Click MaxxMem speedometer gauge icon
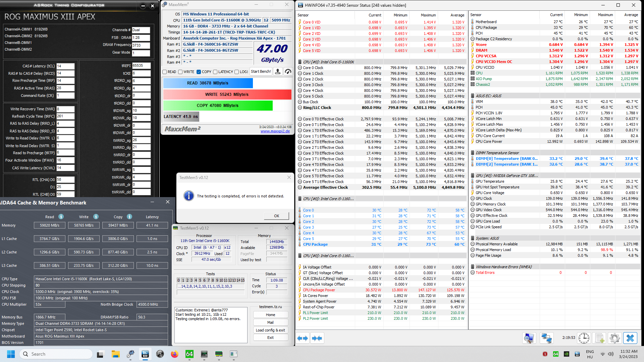The image size is (644, 362). point(288,71)
